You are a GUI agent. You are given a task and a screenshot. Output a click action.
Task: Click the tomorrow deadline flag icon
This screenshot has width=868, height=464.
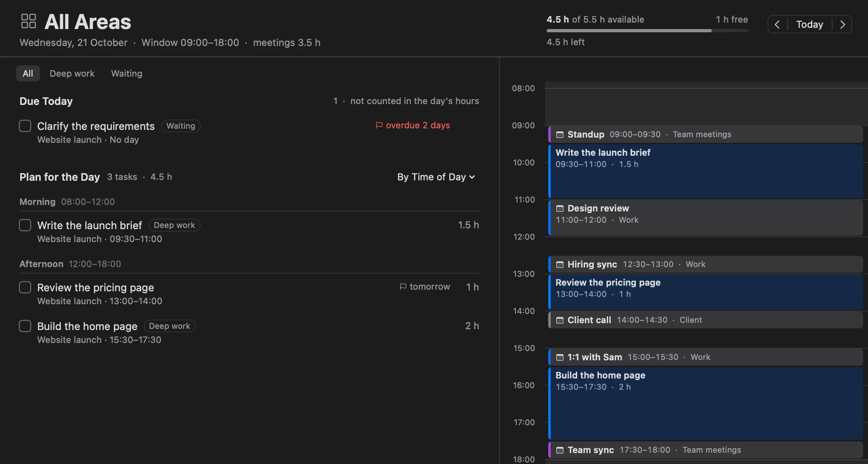(403, 287)
